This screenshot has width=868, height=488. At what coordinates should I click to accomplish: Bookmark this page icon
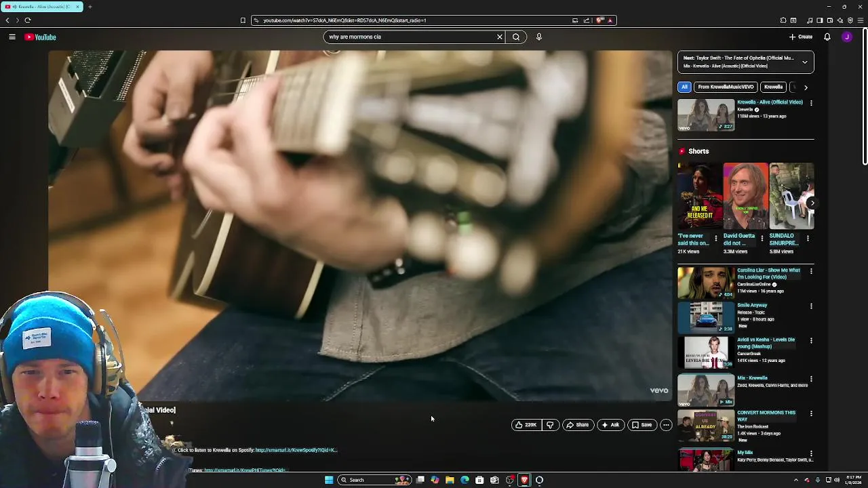click(243, 20)
